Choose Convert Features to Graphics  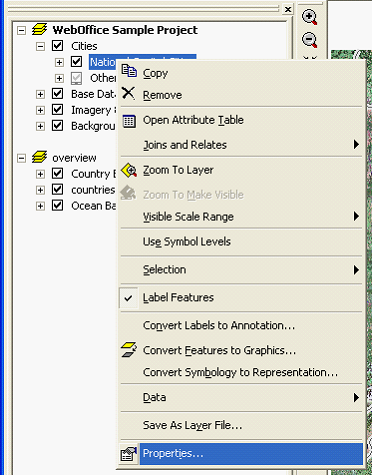241,350
